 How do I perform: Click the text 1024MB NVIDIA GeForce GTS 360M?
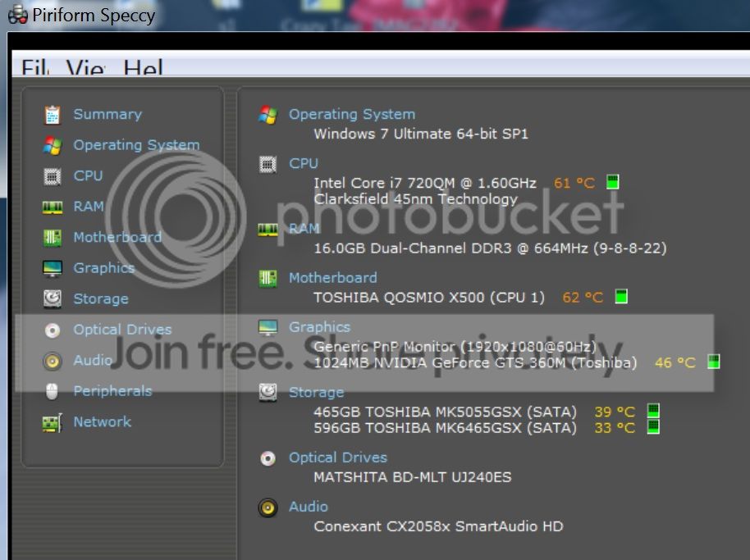(440, 362)
